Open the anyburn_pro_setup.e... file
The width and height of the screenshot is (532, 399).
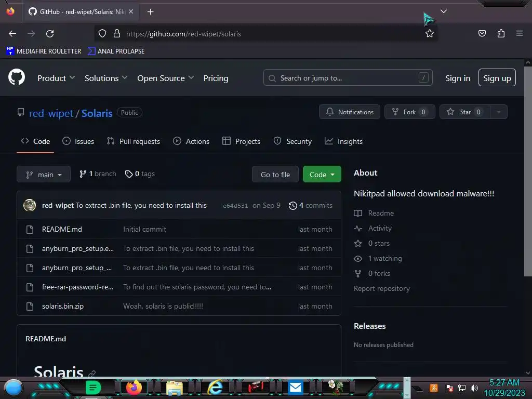pyautogui.click(x=78, y=248)
